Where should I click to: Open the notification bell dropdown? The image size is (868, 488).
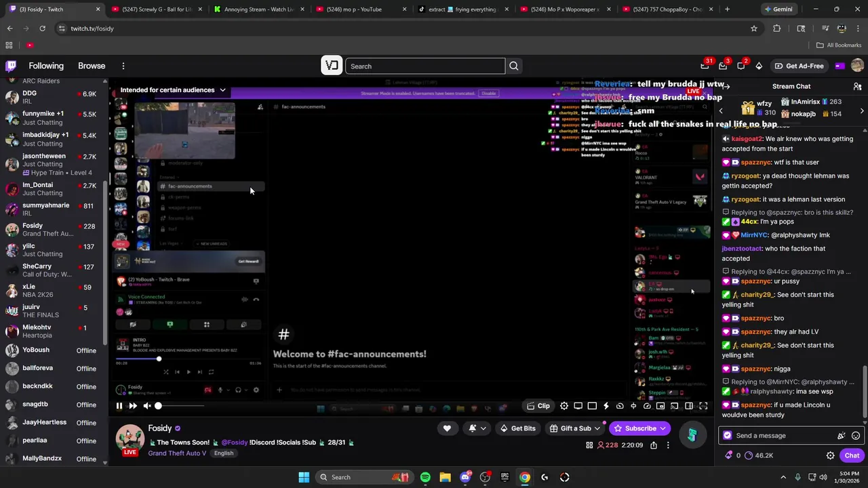pyautogui.click(x=478, y=428)
